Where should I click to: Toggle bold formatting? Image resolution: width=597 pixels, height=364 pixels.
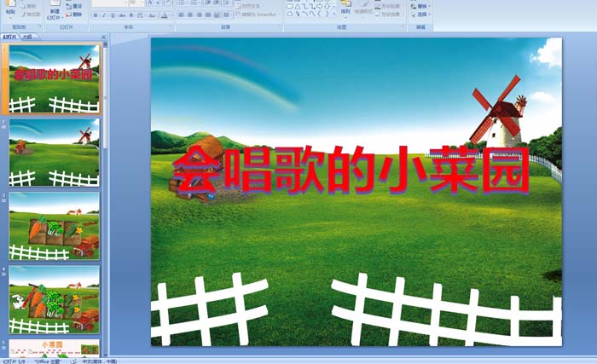coord(96,15)
